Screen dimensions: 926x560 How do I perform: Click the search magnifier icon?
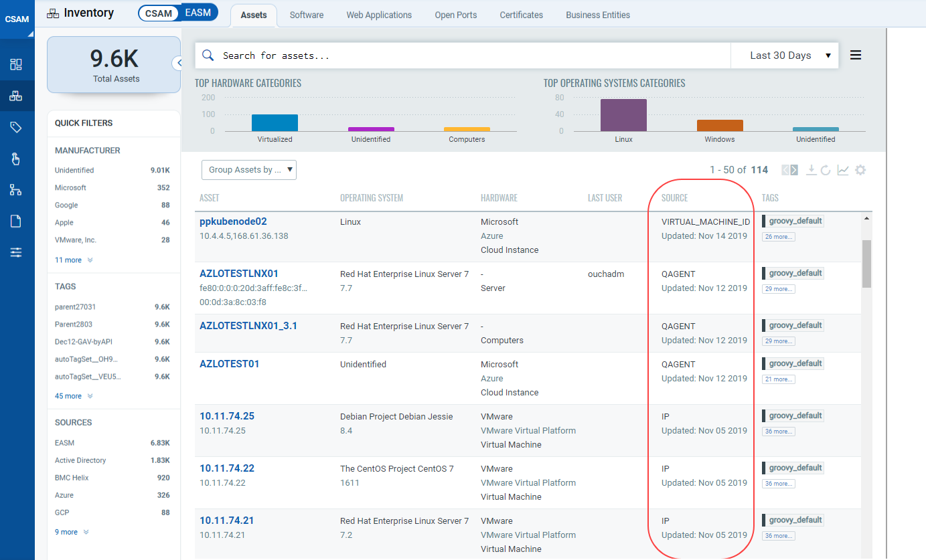click(x=208, y=56)
